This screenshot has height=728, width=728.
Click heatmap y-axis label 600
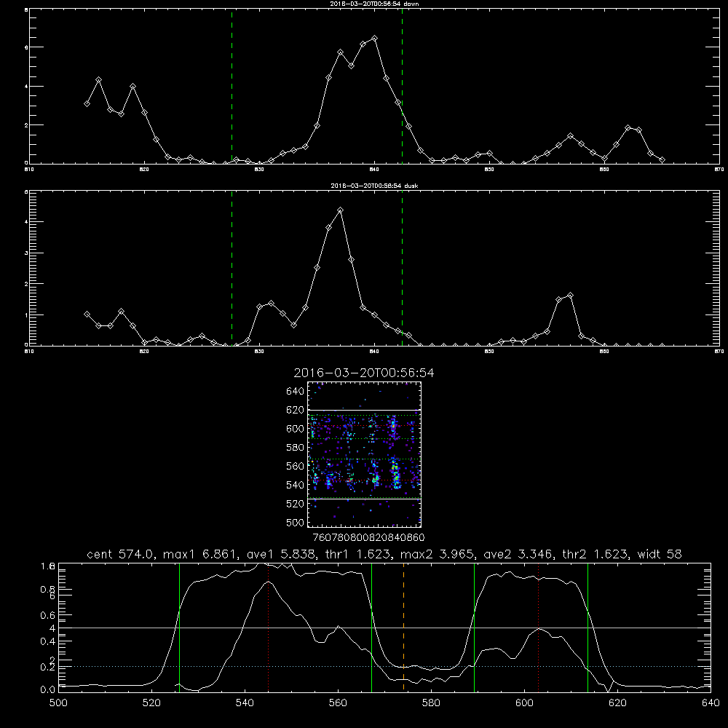click(296, 429)
